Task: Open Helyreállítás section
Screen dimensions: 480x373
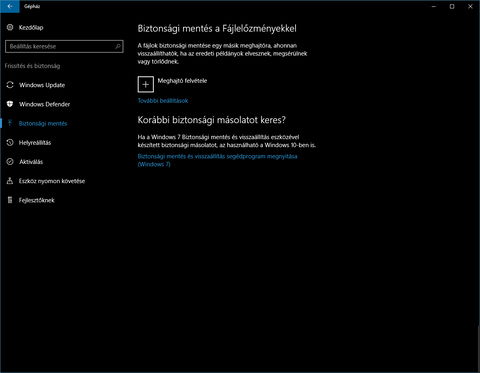Action: (35, 143)
